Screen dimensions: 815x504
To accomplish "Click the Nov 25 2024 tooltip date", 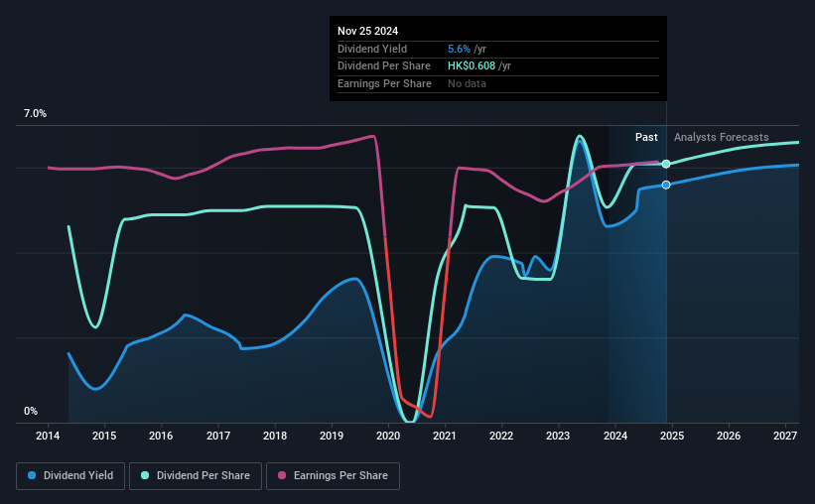I will 368,31.
